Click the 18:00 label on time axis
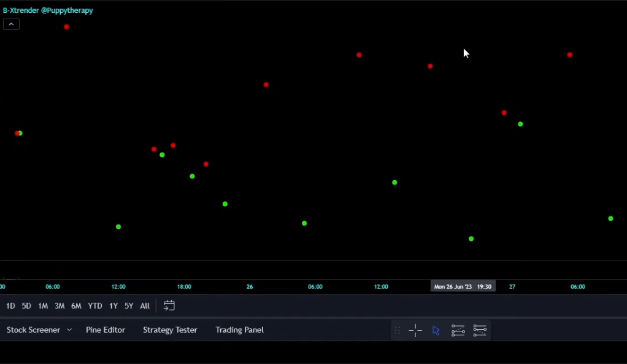Screen dimensions: 627x364 point(184,287)
